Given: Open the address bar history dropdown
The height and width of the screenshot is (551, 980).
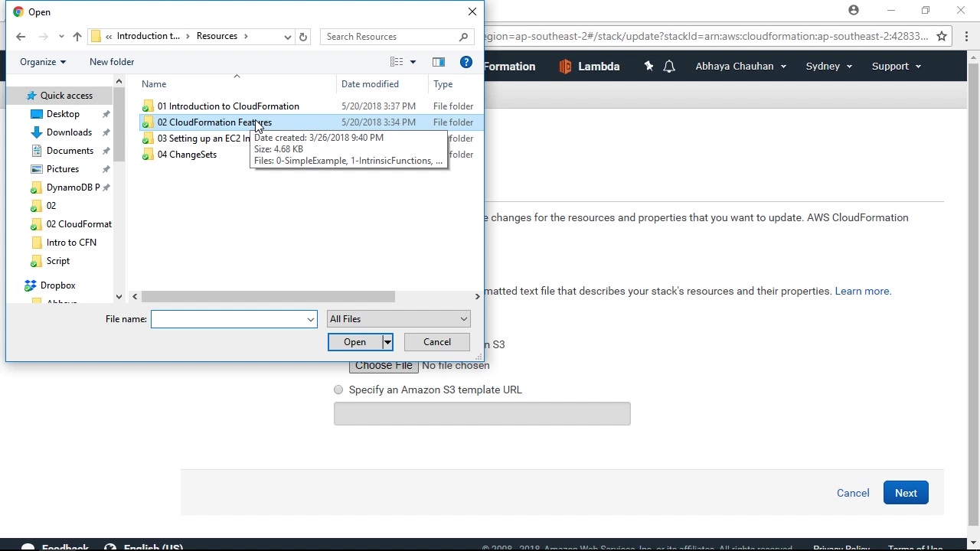Looking at the screenshot, I should tap(287, 37).
